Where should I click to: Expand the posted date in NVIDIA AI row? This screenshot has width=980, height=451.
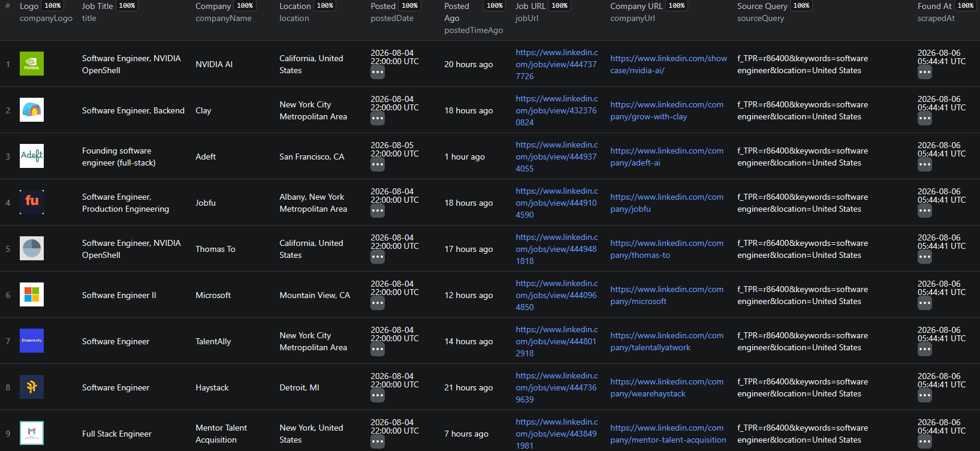(378, 73)
